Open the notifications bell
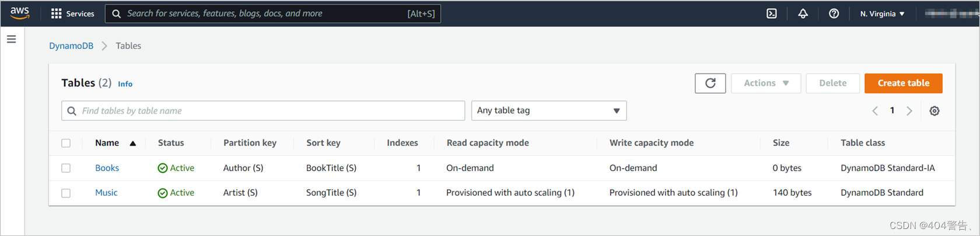The width and height of the screenshot is (980, 236). coord(803,13)
